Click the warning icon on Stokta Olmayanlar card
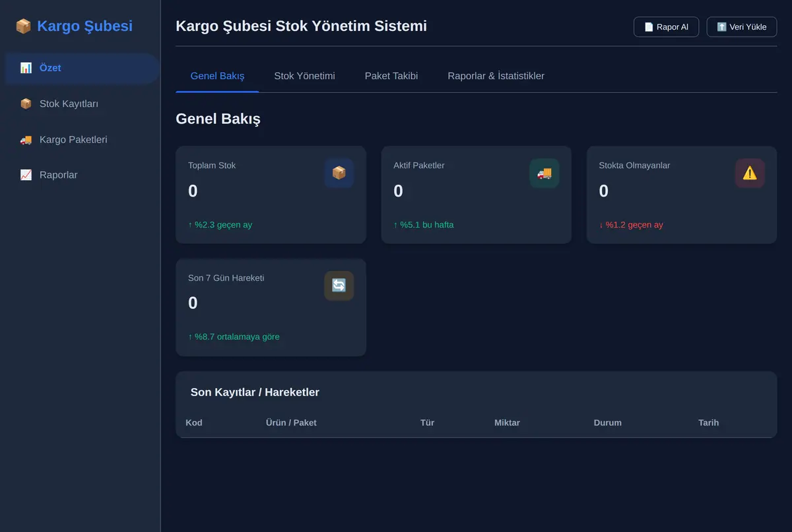The image size is (792, 532). (x=750, y=173)
